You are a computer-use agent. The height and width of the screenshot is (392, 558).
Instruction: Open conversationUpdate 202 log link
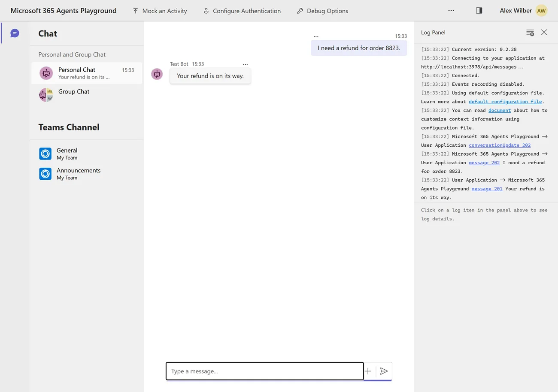click(500, 145)
